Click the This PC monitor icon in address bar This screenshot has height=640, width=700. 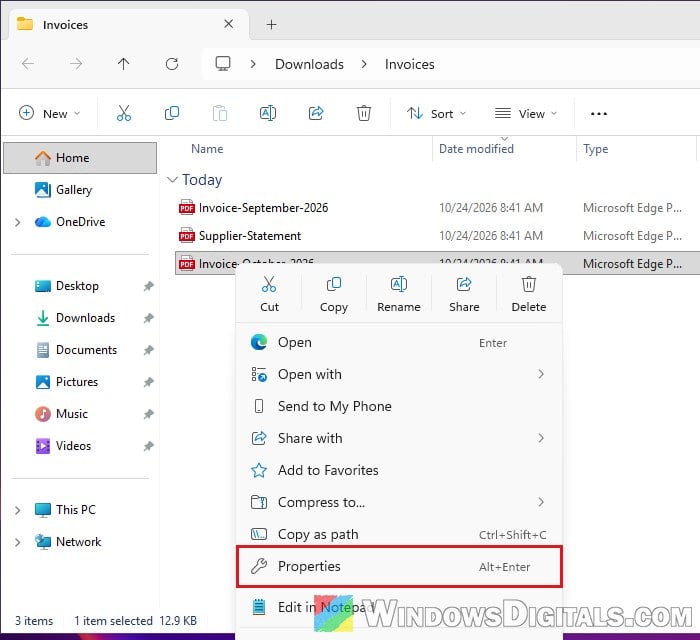pos(223,63)
